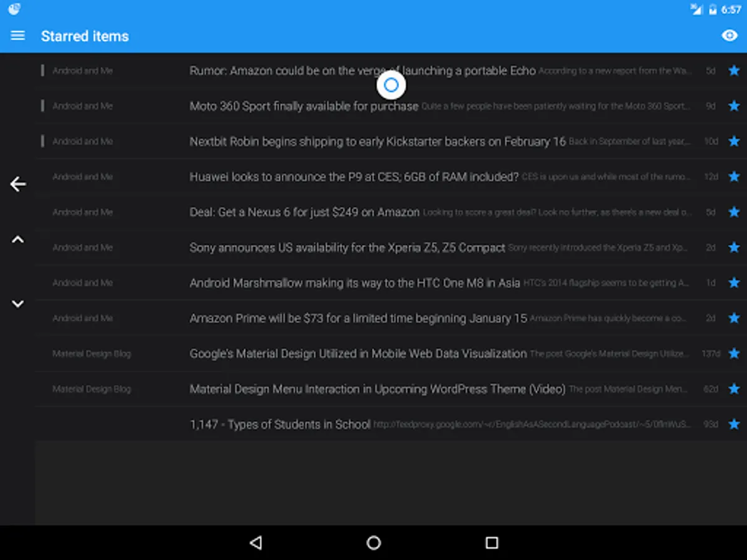Click the notification icon in status bar
This screenshot has width=747, height=560.
pyautogui.click(x=14, y=9)
